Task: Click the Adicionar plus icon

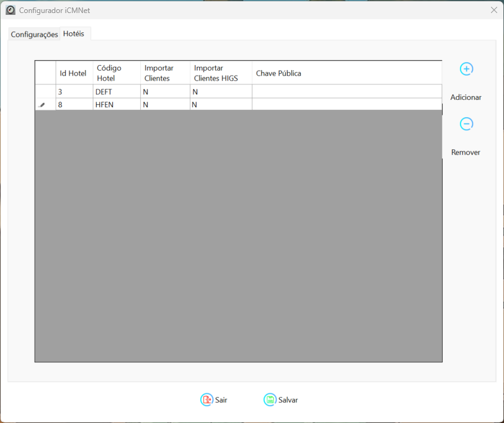Action: coord(466,69)
